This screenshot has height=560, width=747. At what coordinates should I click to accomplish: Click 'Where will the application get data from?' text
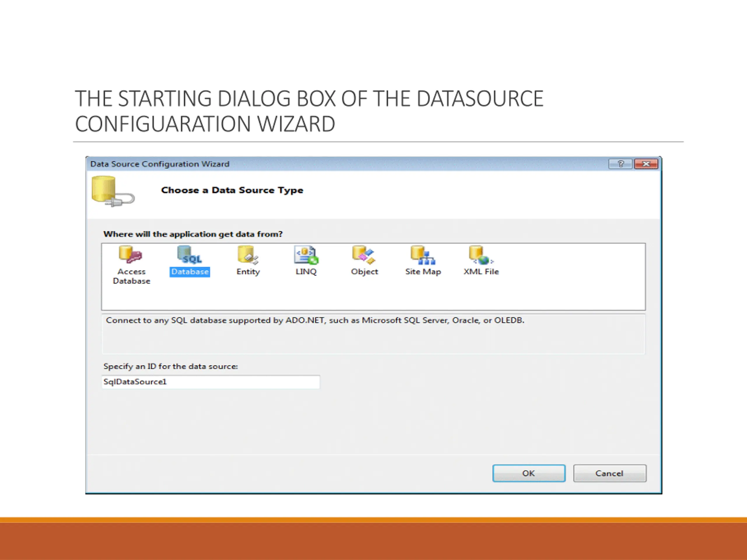pyautogui.click(x=193, y=234)
